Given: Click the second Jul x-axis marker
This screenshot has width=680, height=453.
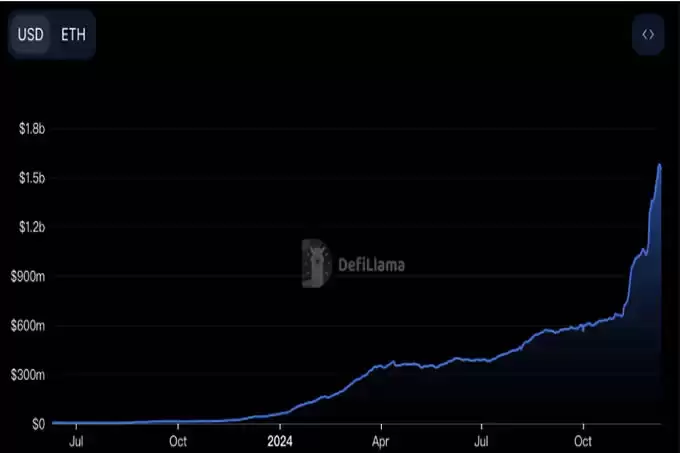Looking at the screenshot, I should coord(481,441).
